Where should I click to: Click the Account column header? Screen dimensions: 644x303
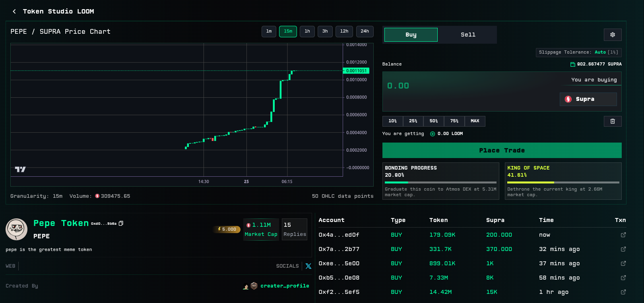pos(331,220)
